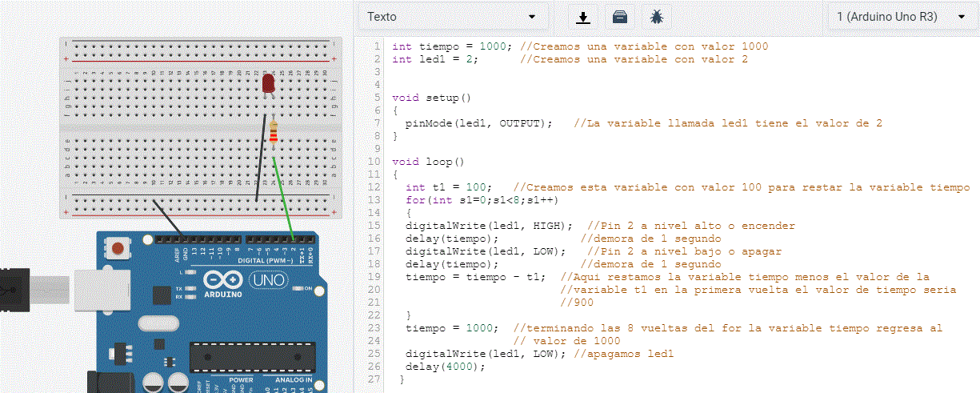980x393 pixels.
Task: Select the resistor on the breadboard
Action: click(x=274, y=134)
